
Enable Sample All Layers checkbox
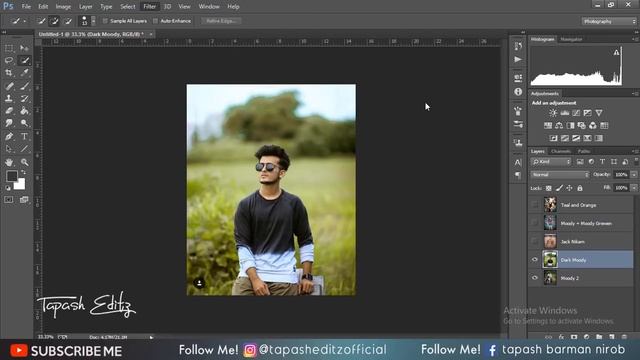click(x=105, y=21)
